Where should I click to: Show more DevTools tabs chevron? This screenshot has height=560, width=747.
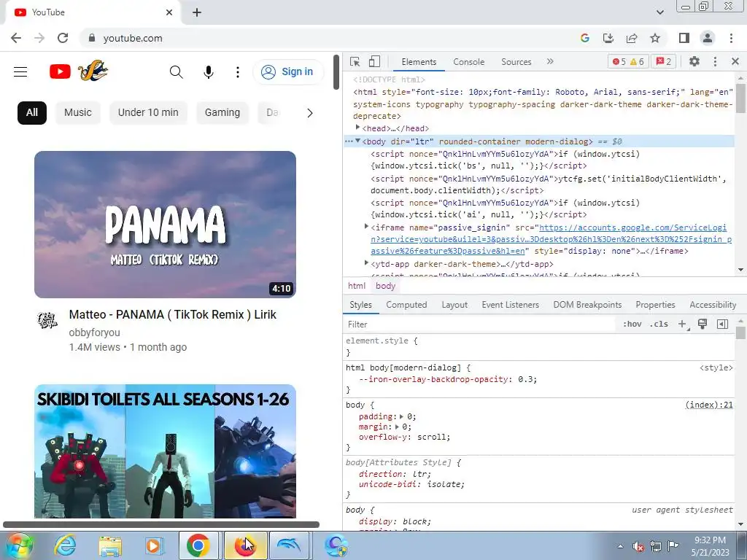point(550,61)
